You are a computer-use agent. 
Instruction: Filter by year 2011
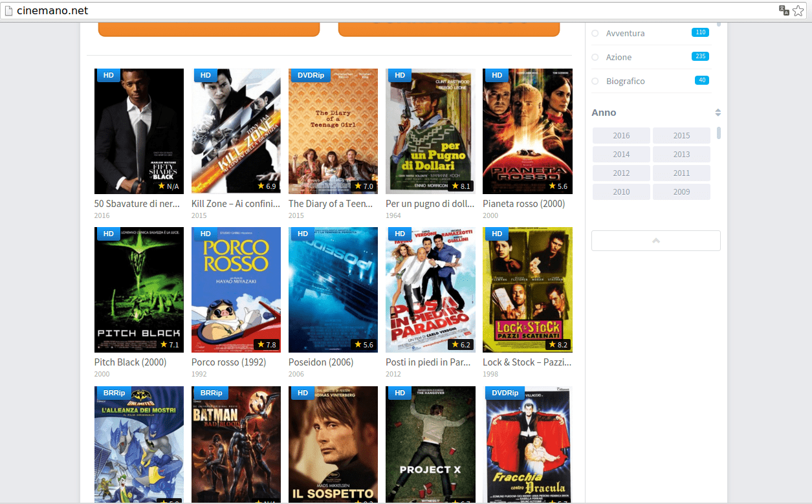click(681, 173)
